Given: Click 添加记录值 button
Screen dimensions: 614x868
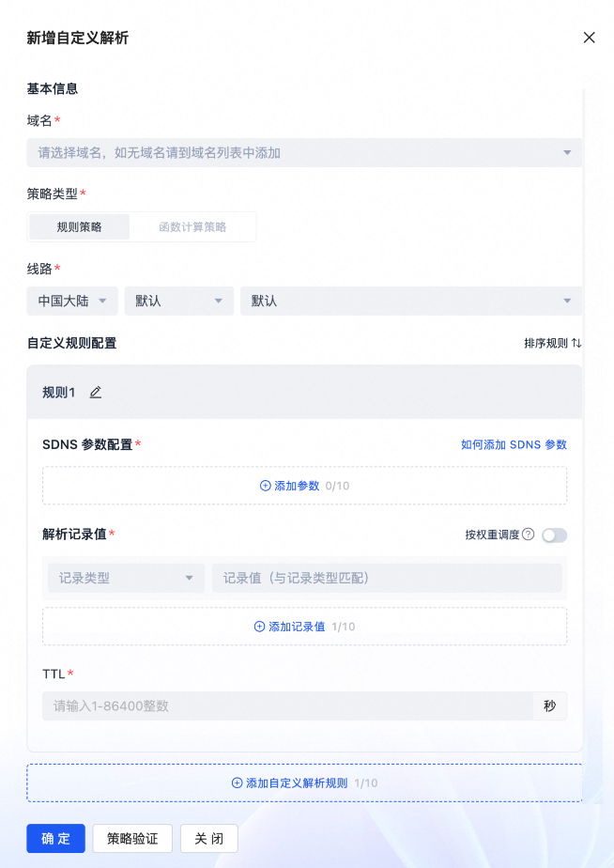Looking at the screenshot, I should 305,627.
